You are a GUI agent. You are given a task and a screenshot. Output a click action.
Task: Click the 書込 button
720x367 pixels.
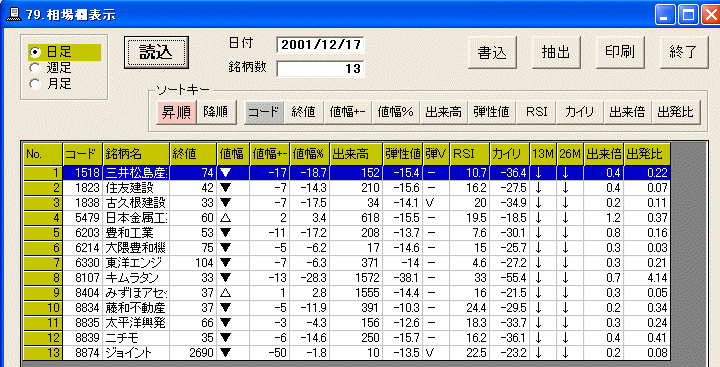click(x=492, y=52)
